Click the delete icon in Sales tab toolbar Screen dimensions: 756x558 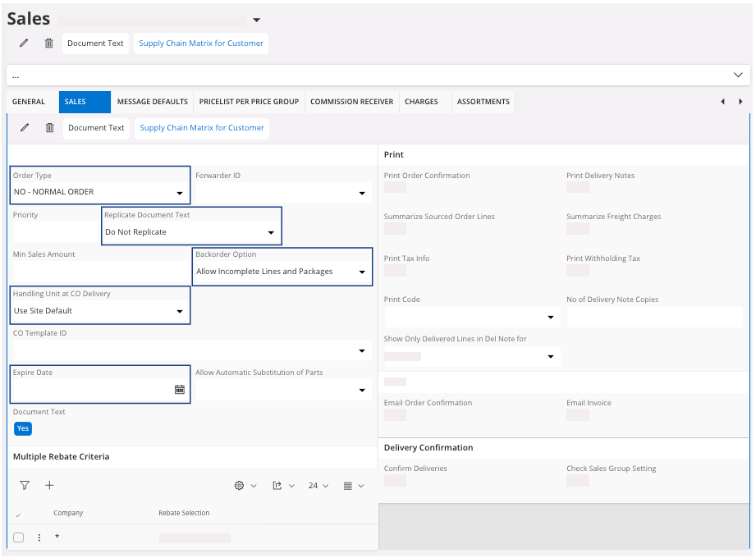50,128
